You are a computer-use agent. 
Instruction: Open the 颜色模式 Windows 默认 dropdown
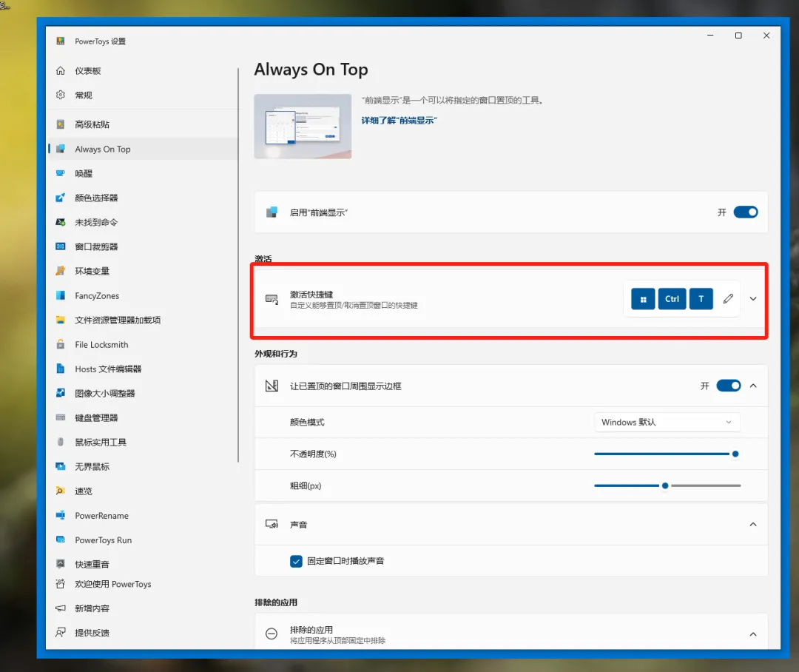667,422
